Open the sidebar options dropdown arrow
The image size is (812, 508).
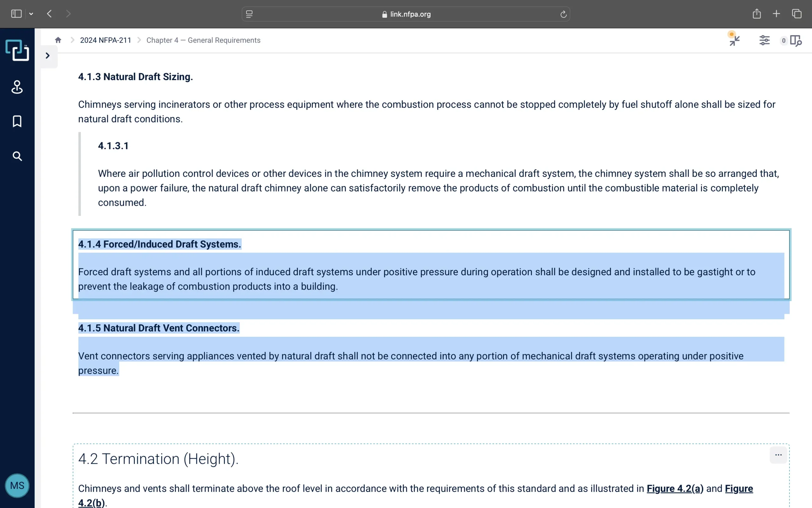tap(31, 14)
